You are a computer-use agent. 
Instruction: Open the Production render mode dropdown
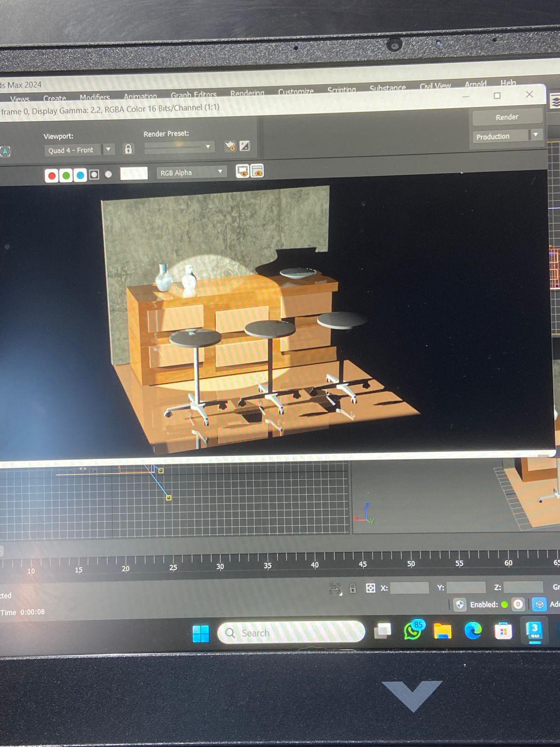coord(507,136)
